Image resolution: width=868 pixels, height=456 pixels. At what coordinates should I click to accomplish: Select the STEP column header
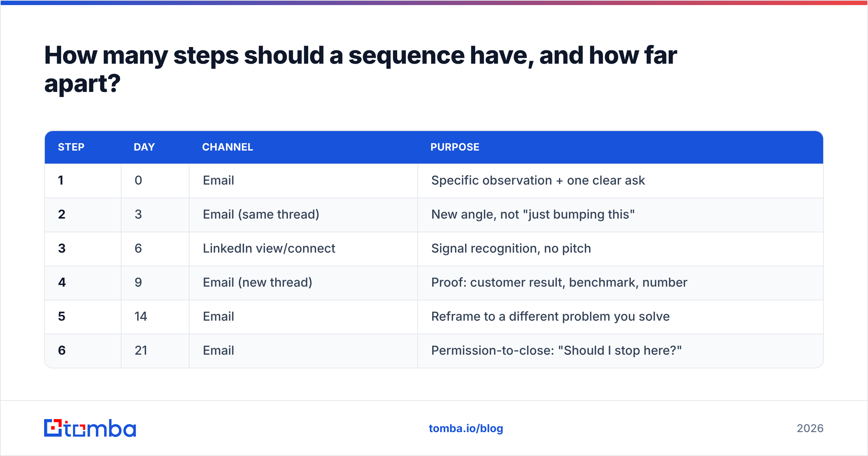[71, 147]
